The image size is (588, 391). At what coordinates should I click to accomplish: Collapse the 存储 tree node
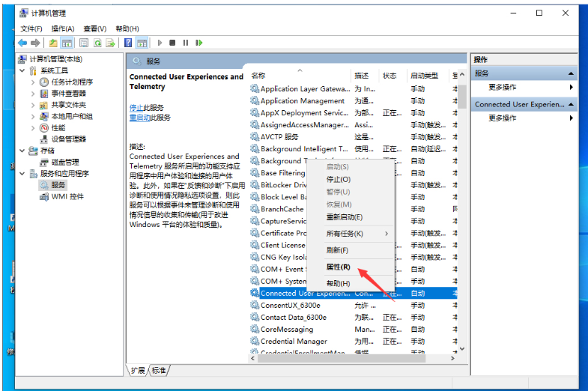22,151
